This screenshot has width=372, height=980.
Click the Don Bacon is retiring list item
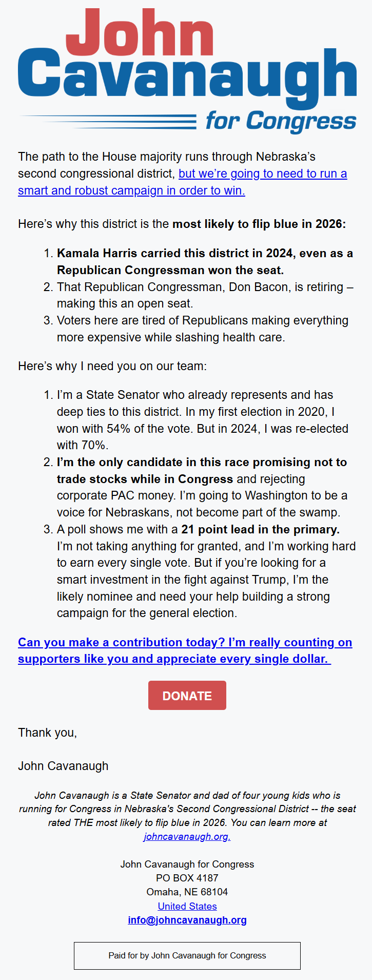coord(205,295)
